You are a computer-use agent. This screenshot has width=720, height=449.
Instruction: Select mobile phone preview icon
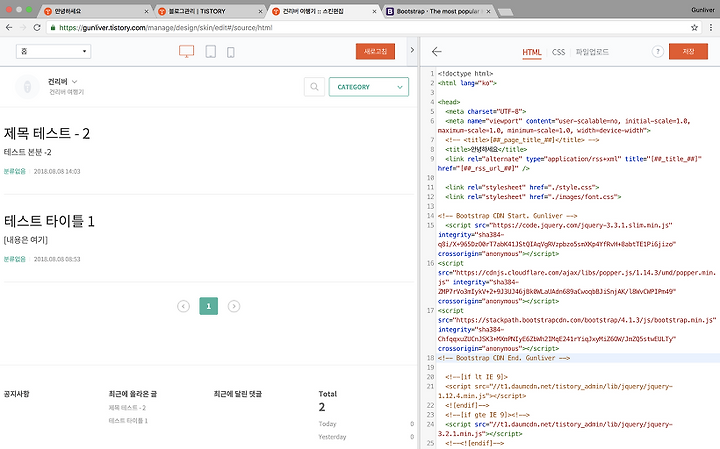click(231, 52)
